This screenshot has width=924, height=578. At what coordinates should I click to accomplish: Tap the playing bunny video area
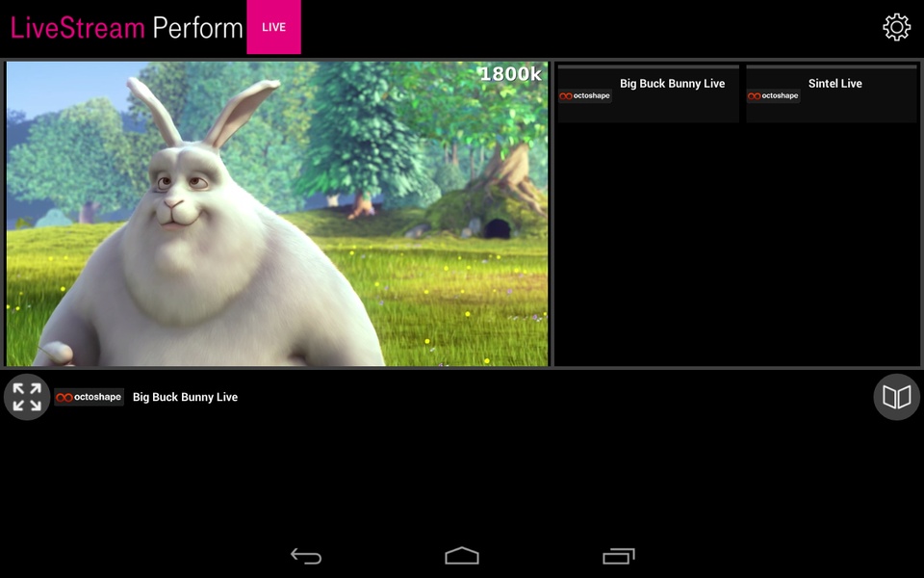(277, 214)
